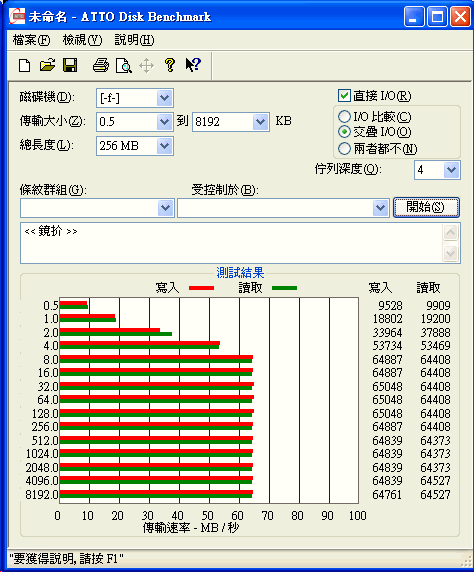The height and width of the screenshot is (572, 474).
Task: Open the 檔案 menu
Action: [31, 40]
